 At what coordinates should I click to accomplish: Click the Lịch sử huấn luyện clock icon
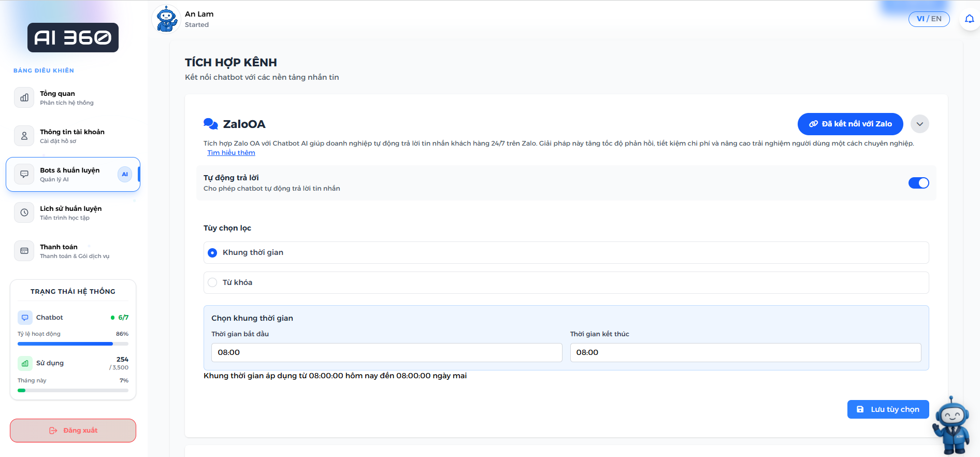pyautogui.click(x=24, y=212)
